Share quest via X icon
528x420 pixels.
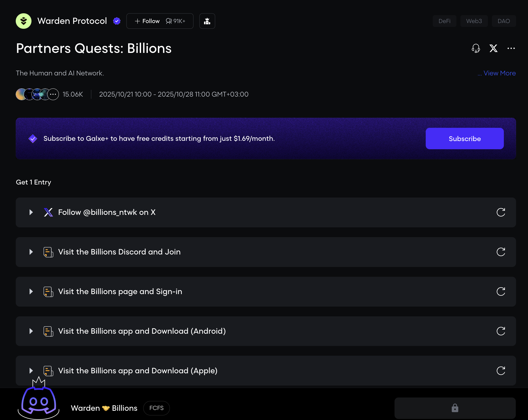click(493, 48)
